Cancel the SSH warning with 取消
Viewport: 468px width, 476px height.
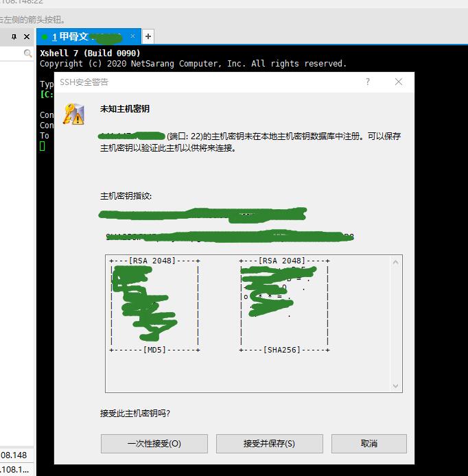369,444
